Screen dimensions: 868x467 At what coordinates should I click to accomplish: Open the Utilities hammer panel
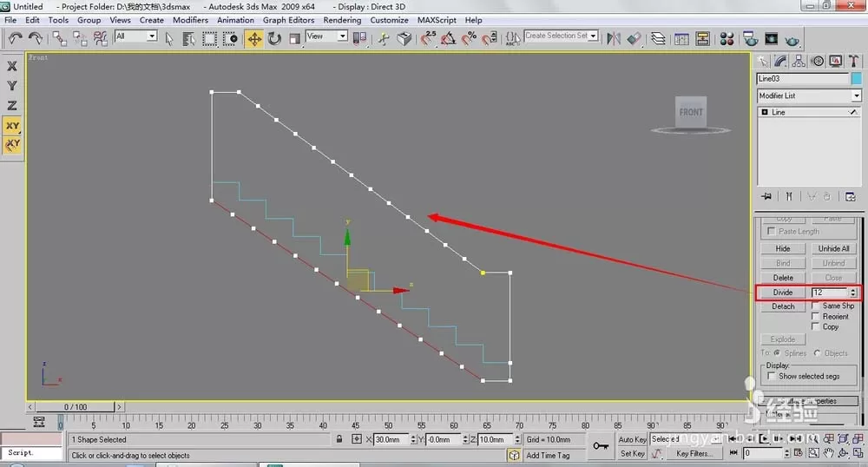point(853,62)
